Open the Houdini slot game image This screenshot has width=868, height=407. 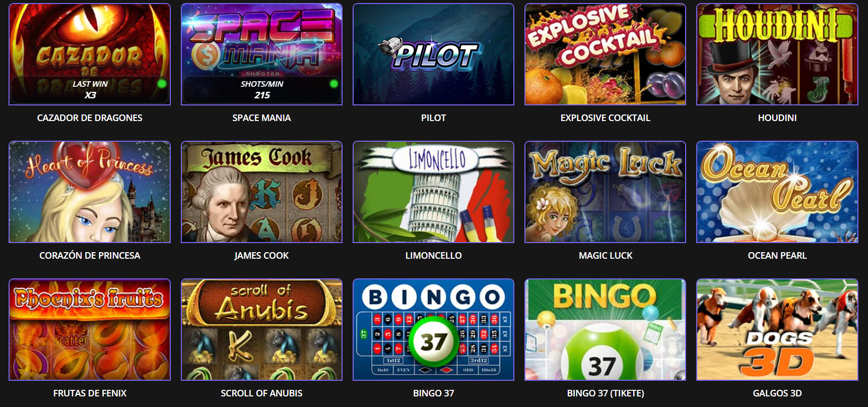pyautogui.click(x=777, y=54)
